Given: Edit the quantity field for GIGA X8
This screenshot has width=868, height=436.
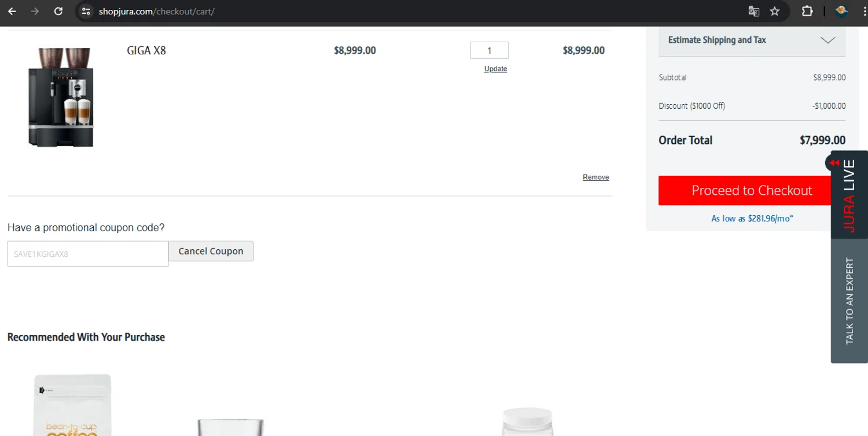Looking at the screenshot, I should click(x=489, y=50).
